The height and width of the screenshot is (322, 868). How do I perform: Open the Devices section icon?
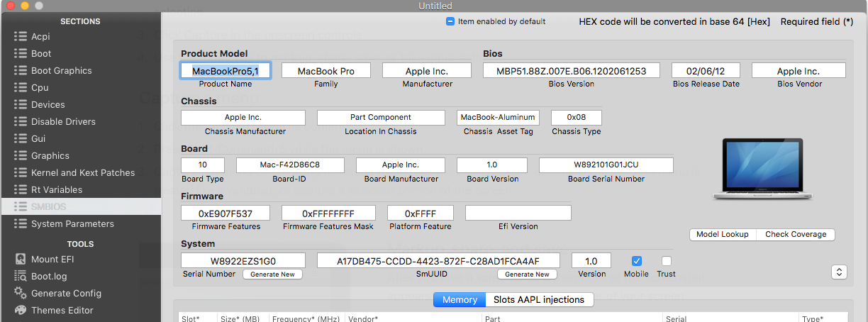[x=21, y=104]
